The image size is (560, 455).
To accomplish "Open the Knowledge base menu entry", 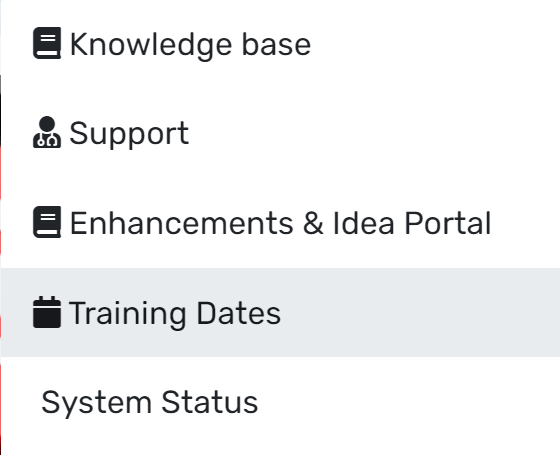I will point(280,44).
